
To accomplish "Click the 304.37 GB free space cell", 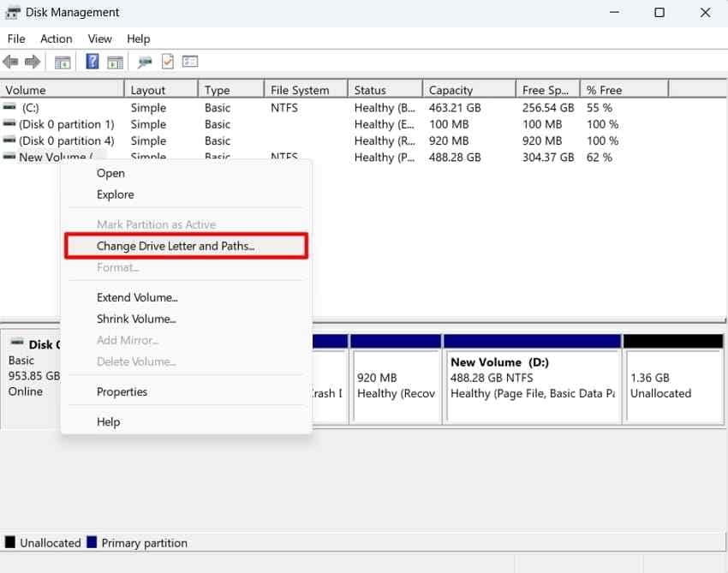I will (548, 158).
